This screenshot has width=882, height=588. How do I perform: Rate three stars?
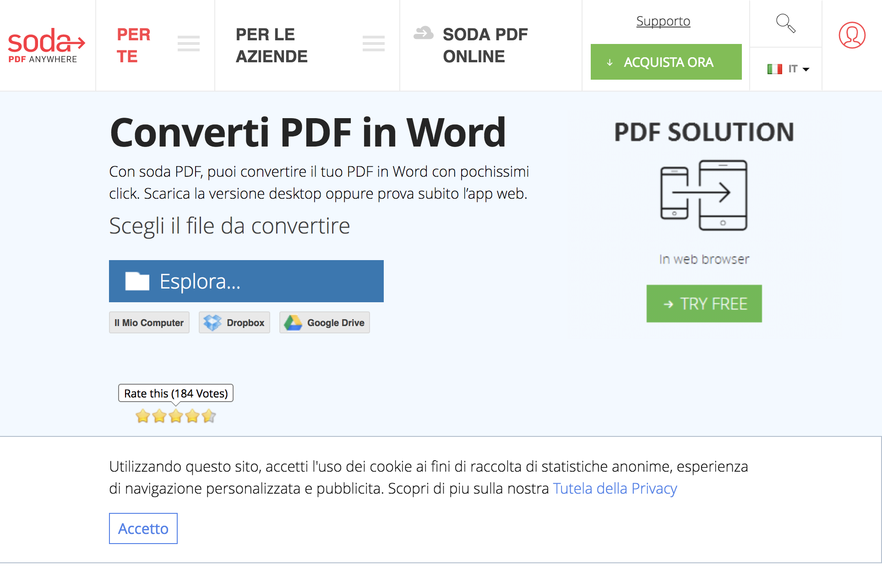[x=176, y=416]
